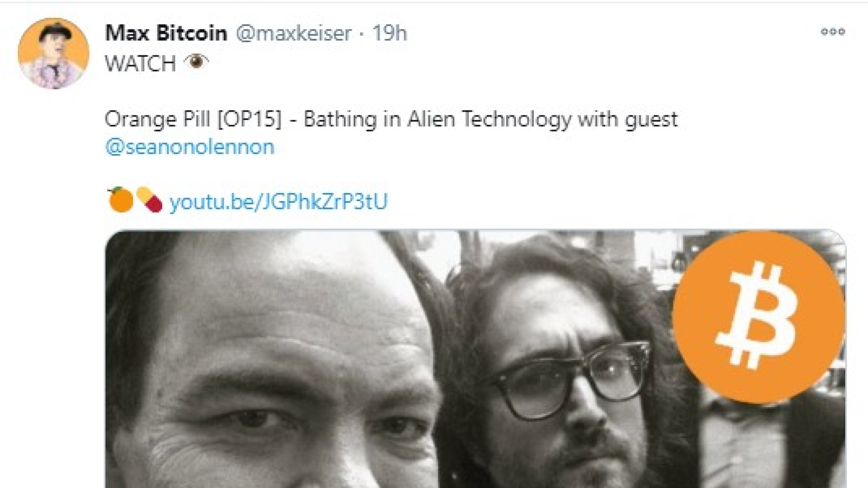868x488 pixels.
Task: Open the tweet's three-dot more options menu
Action: (833, 32)
